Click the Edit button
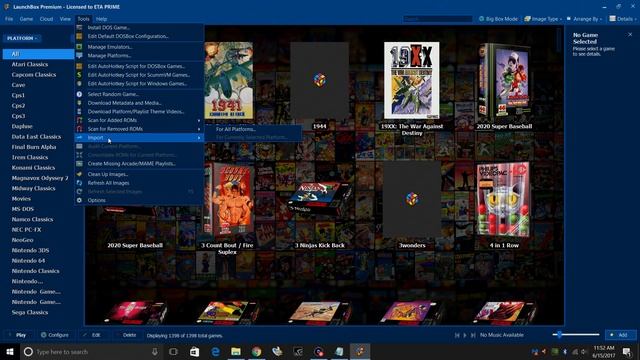The height and width of the screenshot is (360, 640). tap(92, 335)
